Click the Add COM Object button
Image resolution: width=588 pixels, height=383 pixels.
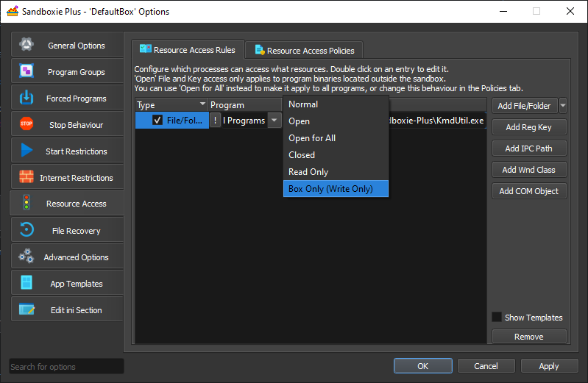coord(528,191)
